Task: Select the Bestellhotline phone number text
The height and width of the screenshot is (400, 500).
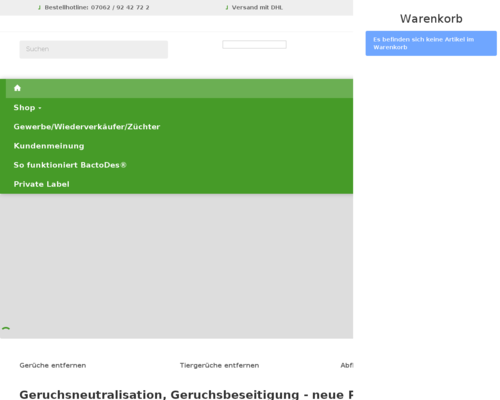Action: click(97, 7)
